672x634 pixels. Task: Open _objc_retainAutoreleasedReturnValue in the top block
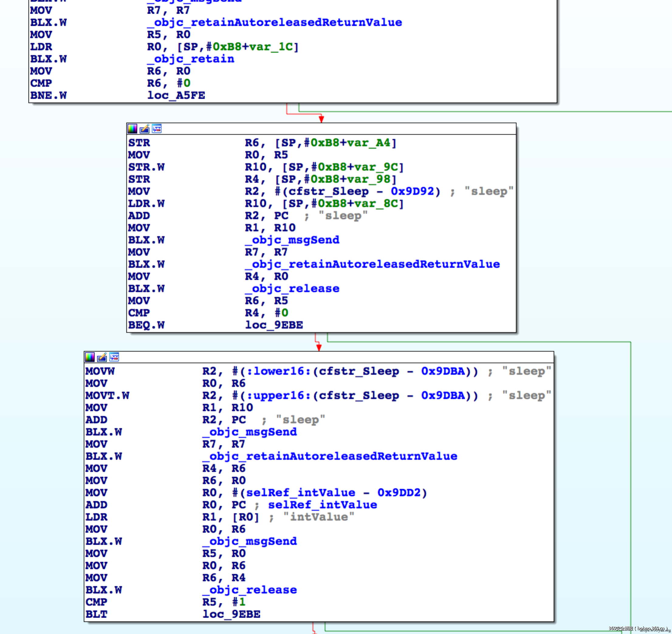tap(274, 22)
